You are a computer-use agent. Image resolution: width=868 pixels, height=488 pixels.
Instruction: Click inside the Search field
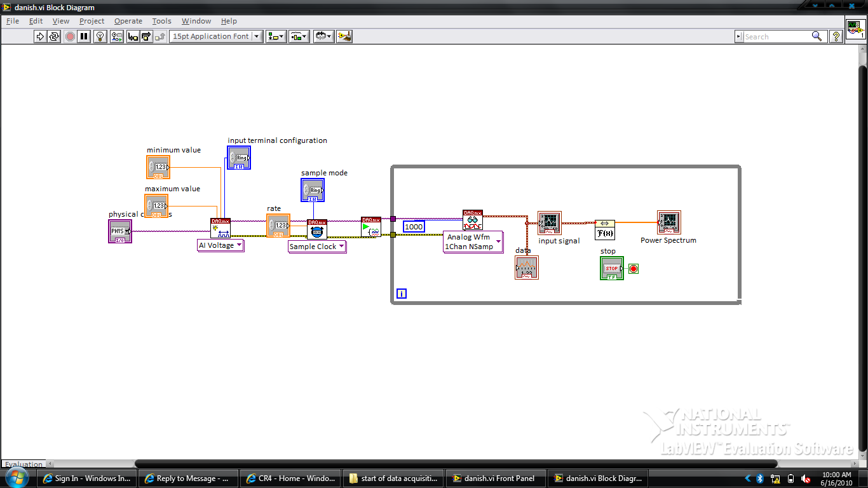click(776, 36)
